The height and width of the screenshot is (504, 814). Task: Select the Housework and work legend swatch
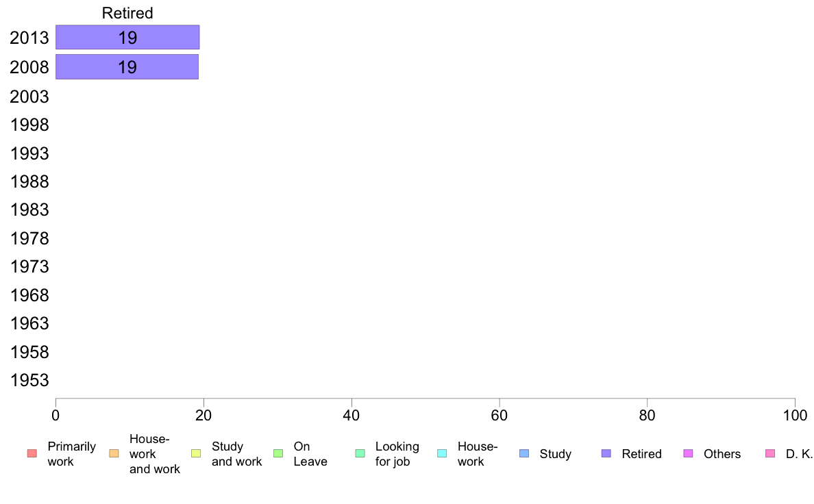pos(114,453)
